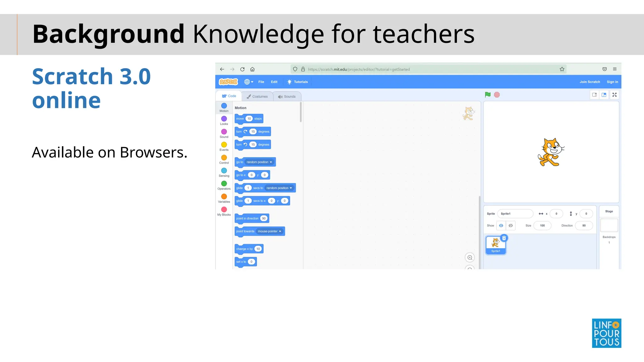Delete Sprite1 using trash icon
Image resolution: width=644 pixels, height=362 pixels.
[x=504, y=238]
